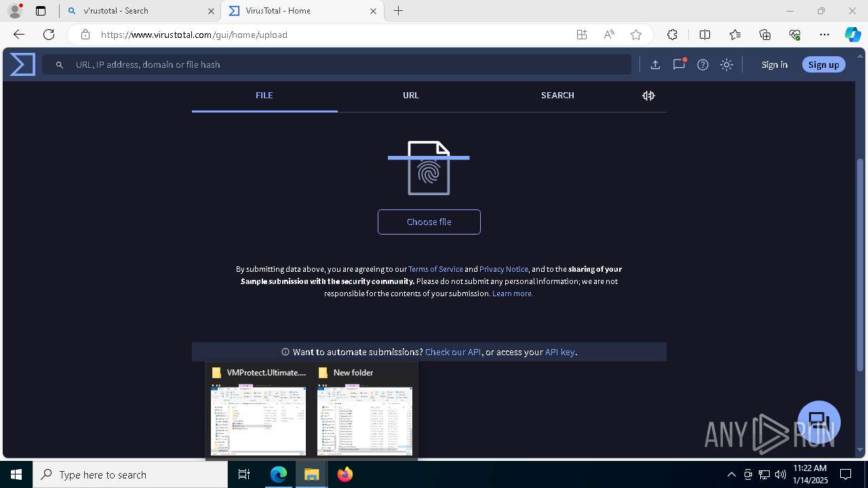
Task: Click the Type here to search box
Action: (x=130, y=474)
